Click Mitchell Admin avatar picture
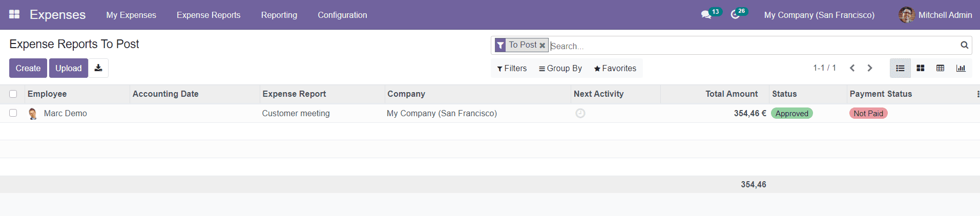Screen dimensions: 980x216 [x=907, y=15]
